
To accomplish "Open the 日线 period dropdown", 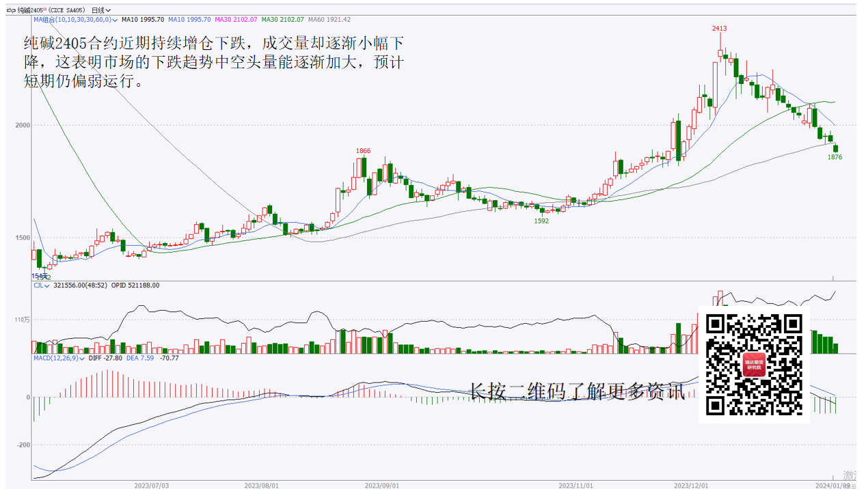I will pos(102,10).
